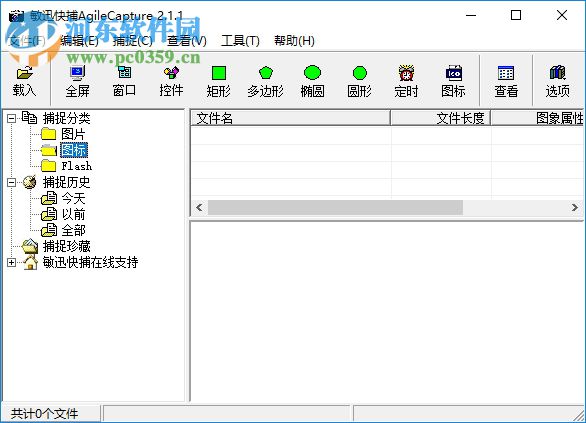
Task: Minimize the AgileCapture window
Action: (x=471, y=15)
